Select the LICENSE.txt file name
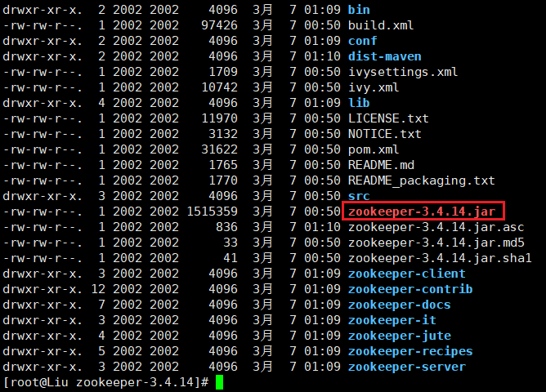The width and height of the screenshot is (546, 392). tap(388, 118)
